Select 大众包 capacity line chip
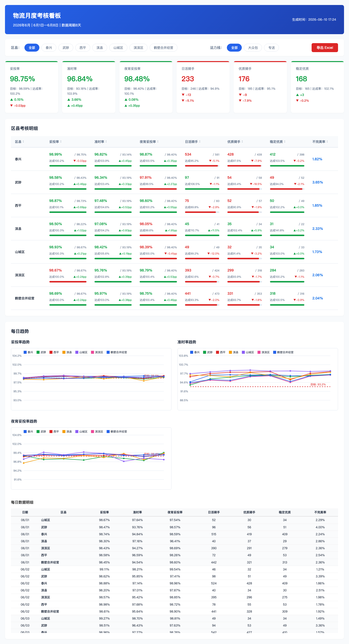Screen dimensions: 349x644 click(x=253, y=48)
